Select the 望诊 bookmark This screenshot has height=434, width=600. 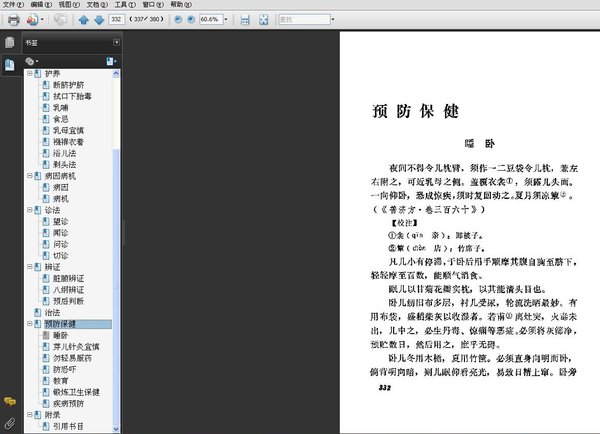tap(60, 221)
